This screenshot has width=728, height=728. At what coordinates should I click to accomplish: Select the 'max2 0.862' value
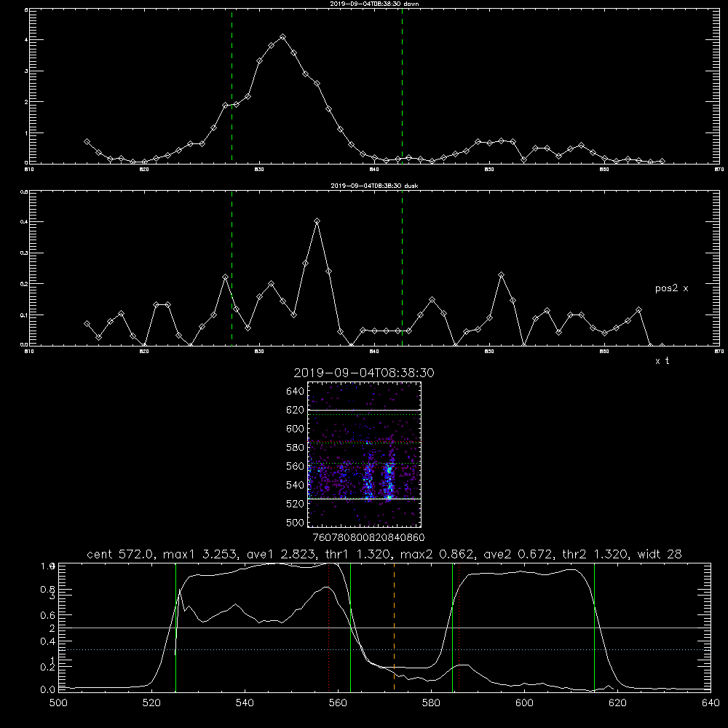(438, 554)
